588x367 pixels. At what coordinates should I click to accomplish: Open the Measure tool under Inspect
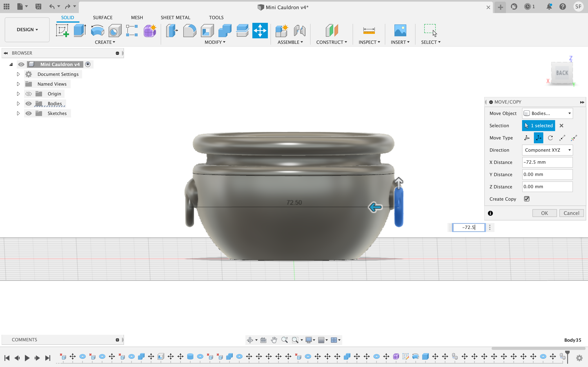[x=369, y=31]
